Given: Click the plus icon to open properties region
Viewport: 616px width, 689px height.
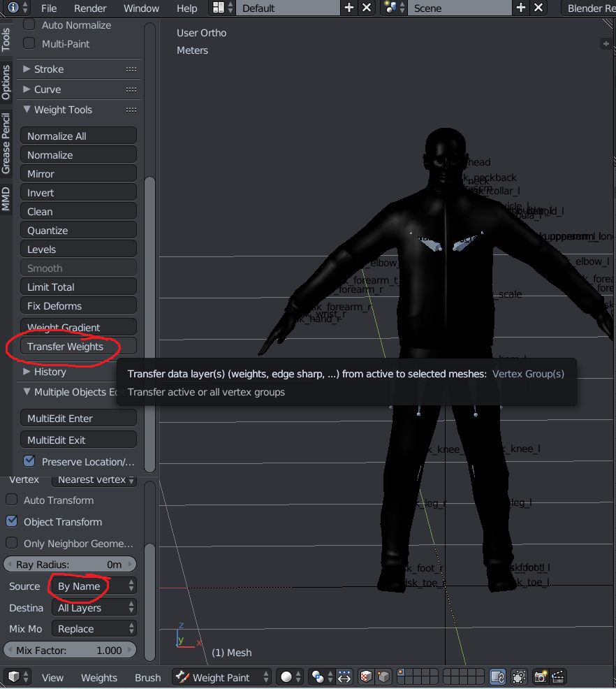Looking at the screenshot, I should (x=606, y=43).
